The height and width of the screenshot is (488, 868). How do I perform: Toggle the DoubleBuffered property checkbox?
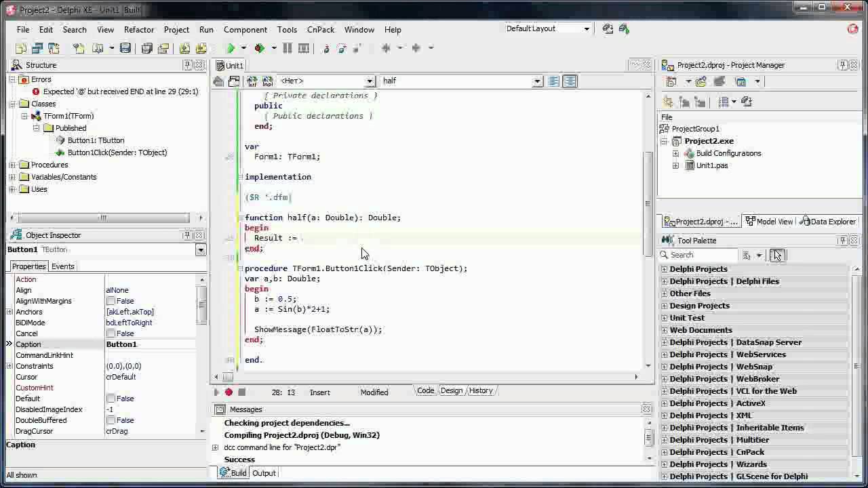coord(111,420)
